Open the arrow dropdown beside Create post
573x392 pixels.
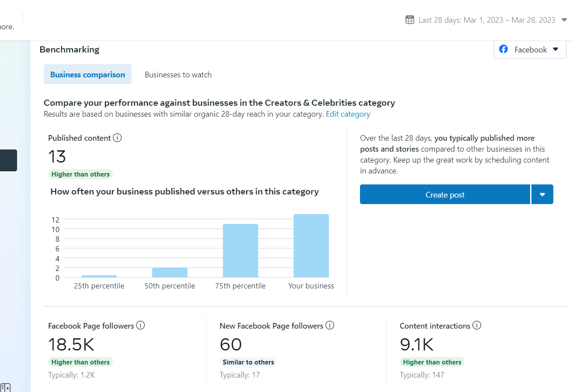tap(542, 194)
